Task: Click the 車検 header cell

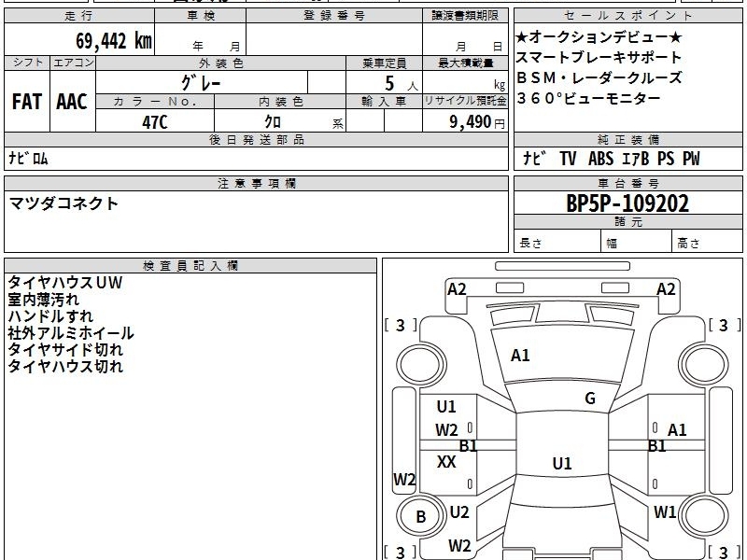Action: coord(201,16)
